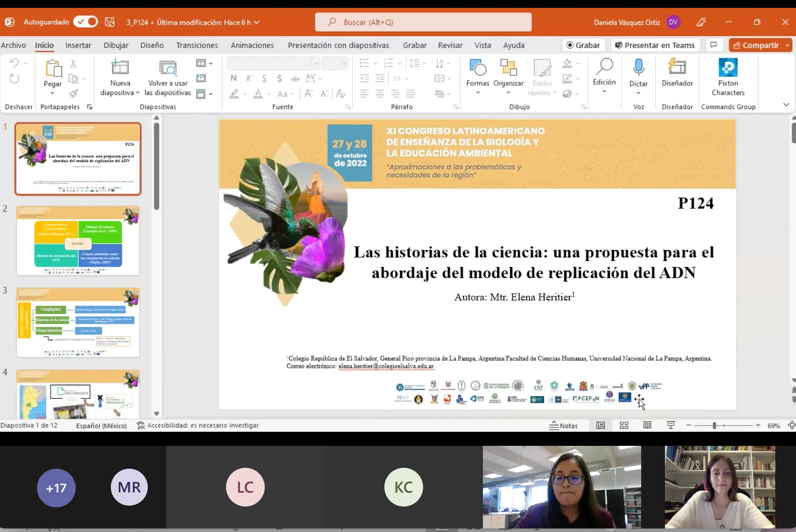Toggle bold N formatting
796x532 pixels.
click(x=234, y=78)
